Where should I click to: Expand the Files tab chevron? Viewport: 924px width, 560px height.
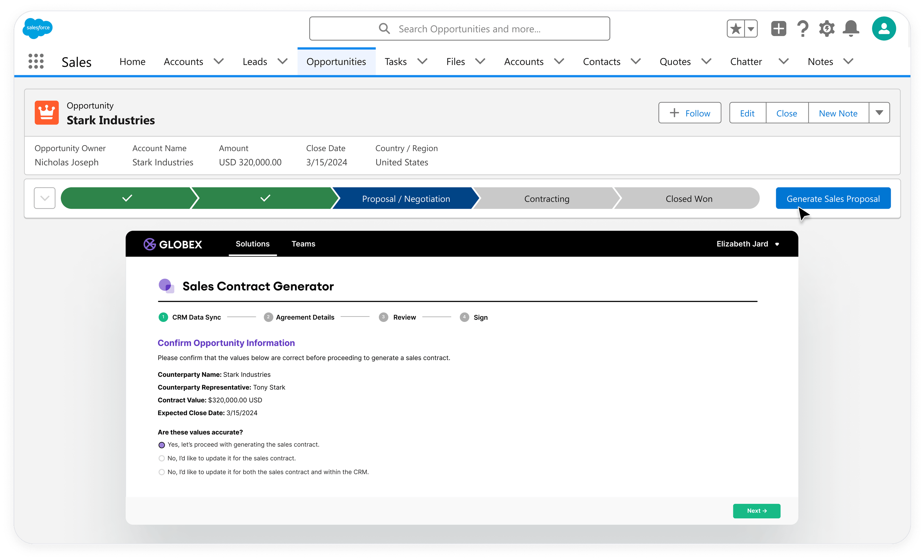[x=480, y=61]
